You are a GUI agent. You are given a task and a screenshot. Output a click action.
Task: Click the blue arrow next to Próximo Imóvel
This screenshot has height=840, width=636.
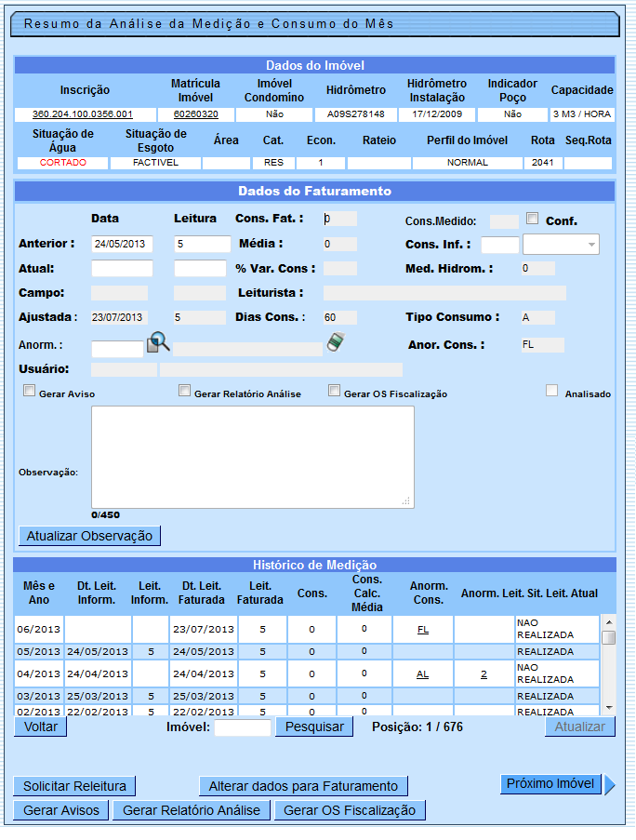610,785
